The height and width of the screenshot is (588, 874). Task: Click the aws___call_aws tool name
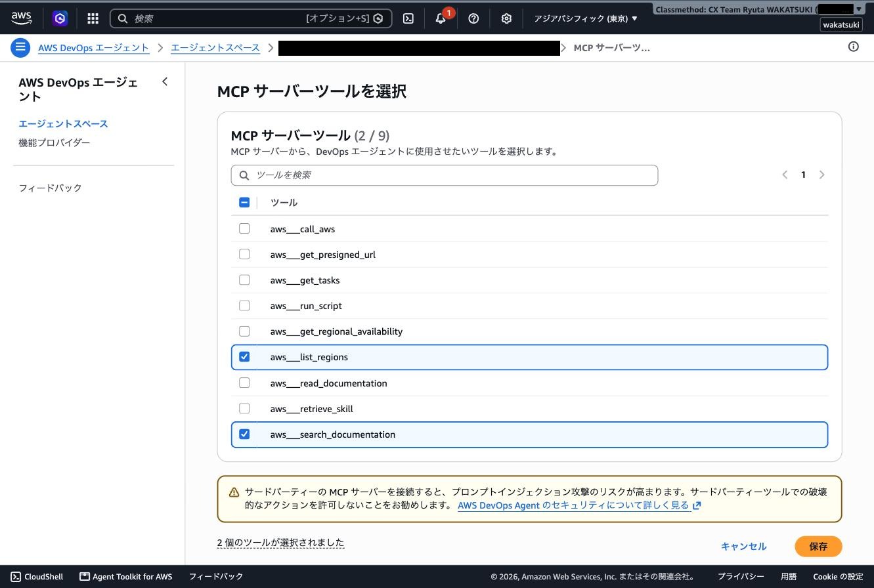(303, 229)
